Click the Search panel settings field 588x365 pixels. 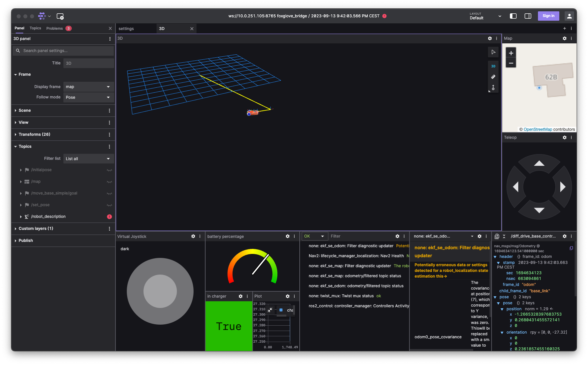63,51
